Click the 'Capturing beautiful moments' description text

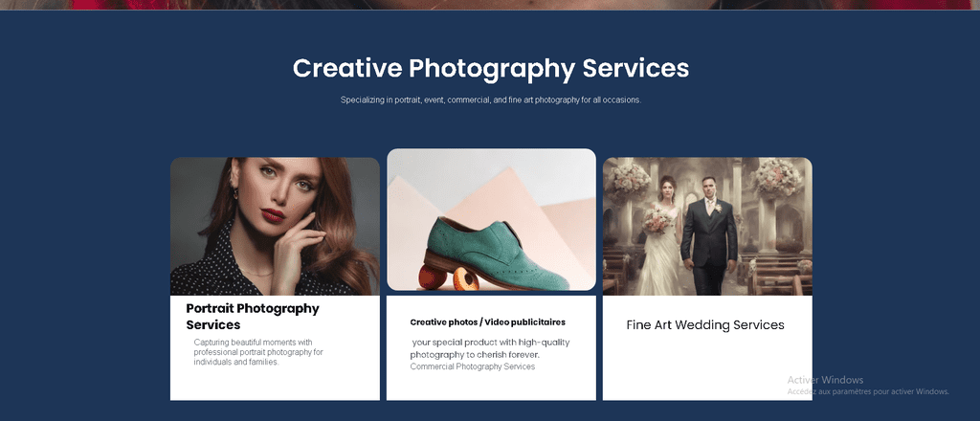[x=258, y=352]
